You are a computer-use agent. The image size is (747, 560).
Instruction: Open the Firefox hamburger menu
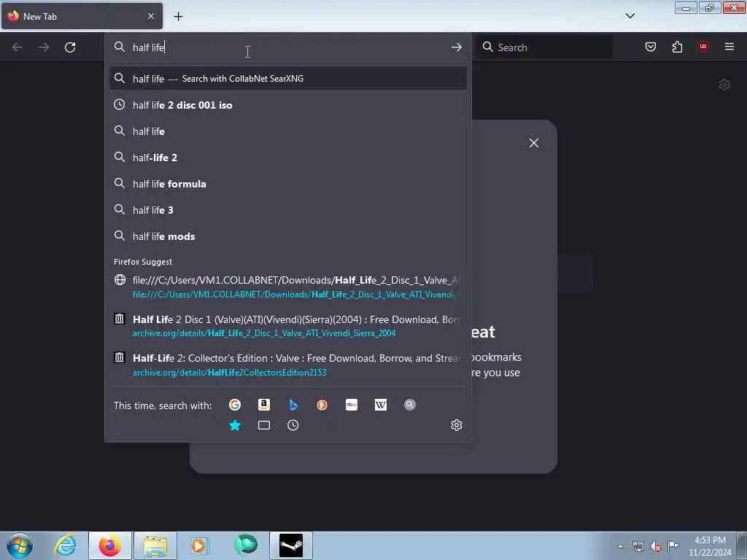coord(729,47)
